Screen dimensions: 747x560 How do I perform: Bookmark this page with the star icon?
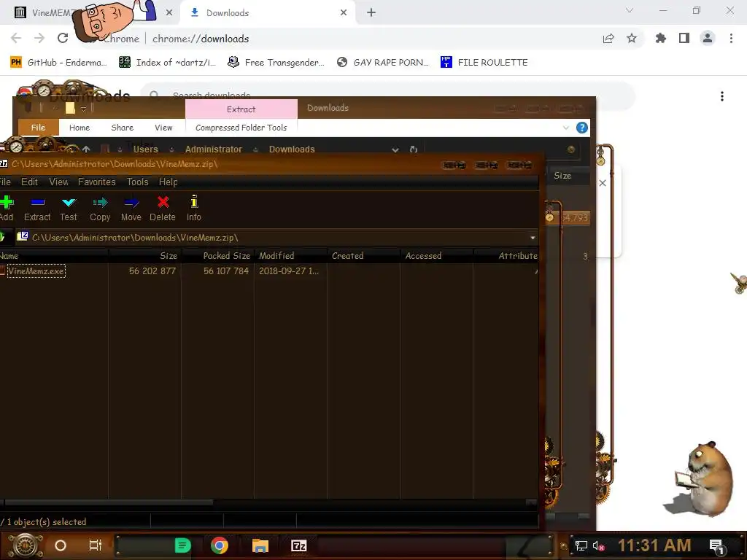pyautogui.click(x=632, y=38)
